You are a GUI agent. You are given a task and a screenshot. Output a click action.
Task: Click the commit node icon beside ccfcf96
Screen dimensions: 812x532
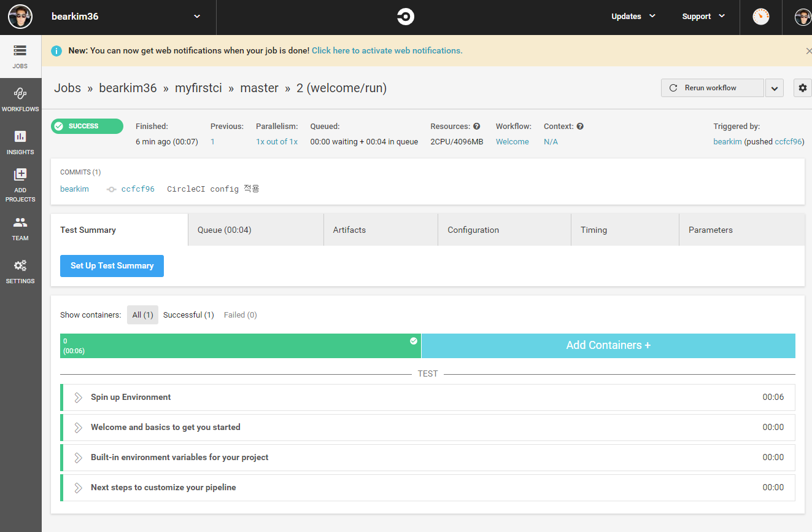pyautogui.click(x=111, y=189)
